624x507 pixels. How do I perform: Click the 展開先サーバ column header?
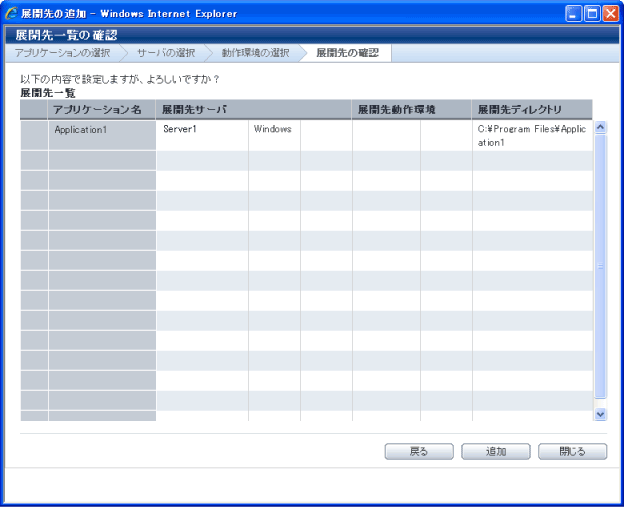click(x=254, y=109)
